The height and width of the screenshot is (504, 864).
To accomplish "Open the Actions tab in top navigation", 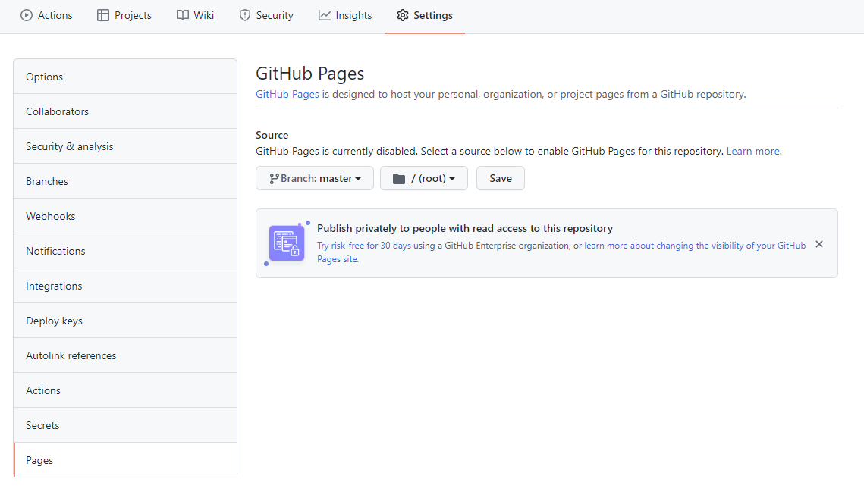I will (x=46, y=15).
